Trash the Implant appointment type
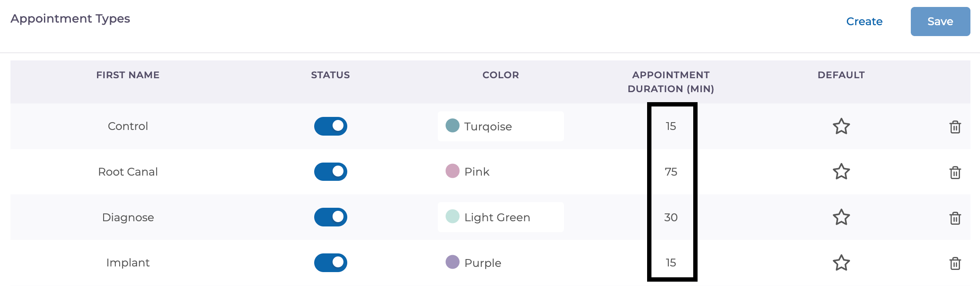The width and height of the screenshot is (980, 286). 955,263
